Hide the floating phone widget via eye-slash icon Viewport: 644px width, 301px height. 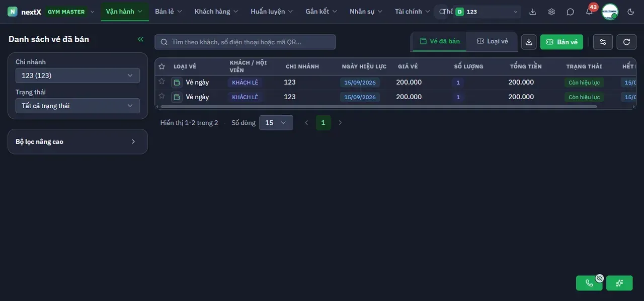pos(600,278)
